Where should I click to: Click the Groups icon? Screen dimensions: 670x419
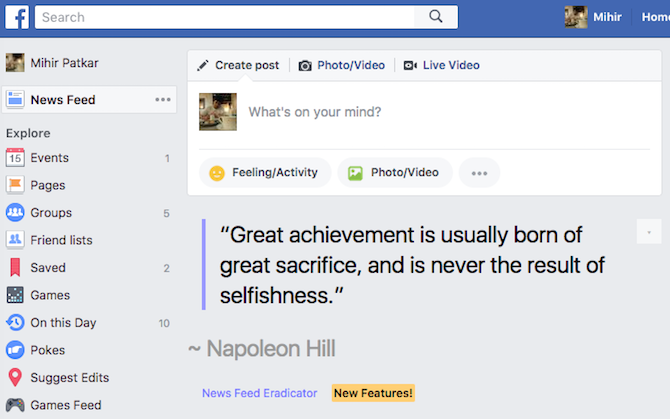(15, 212)
